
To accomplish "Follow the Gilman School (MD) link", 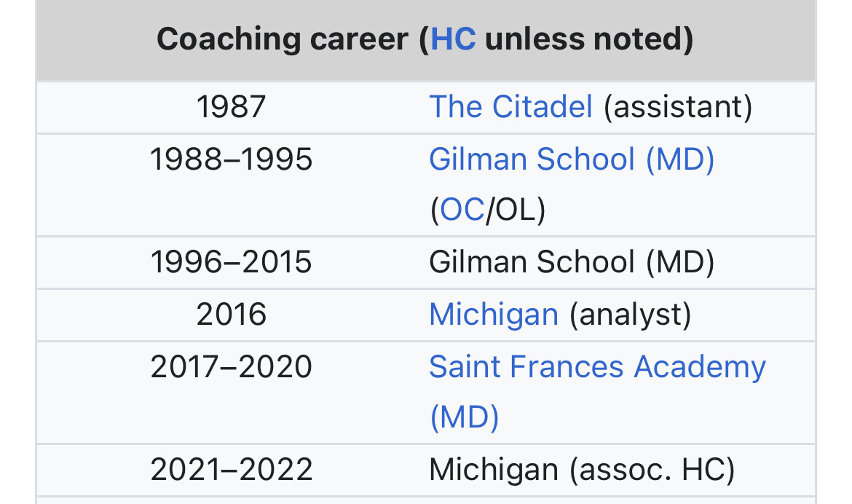I will 572,160.
